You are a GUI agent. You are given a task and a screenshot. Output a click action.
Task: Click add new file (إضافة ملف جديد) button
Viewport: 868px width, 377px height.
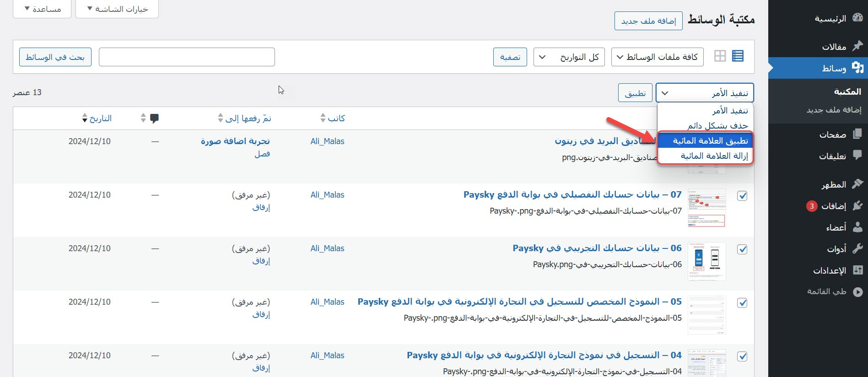coord(648,21)
